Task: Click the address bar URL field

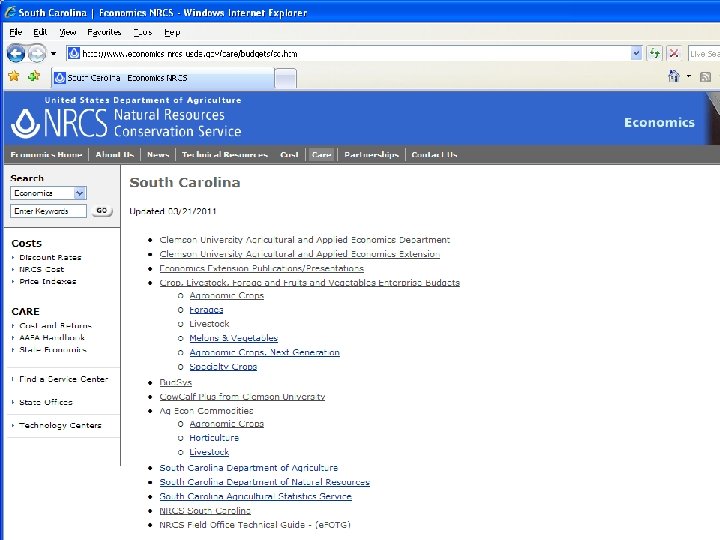Action: pos(349,54)
